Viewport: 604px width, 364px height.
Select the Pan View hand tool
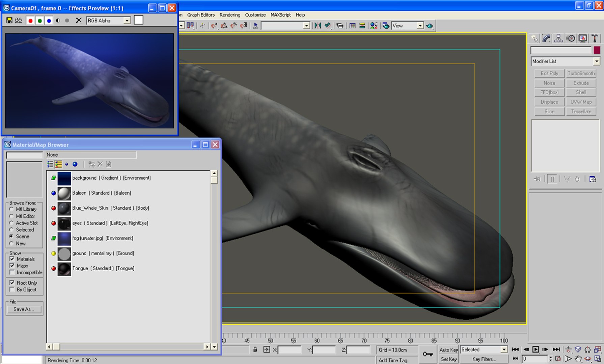pos(578,359)
